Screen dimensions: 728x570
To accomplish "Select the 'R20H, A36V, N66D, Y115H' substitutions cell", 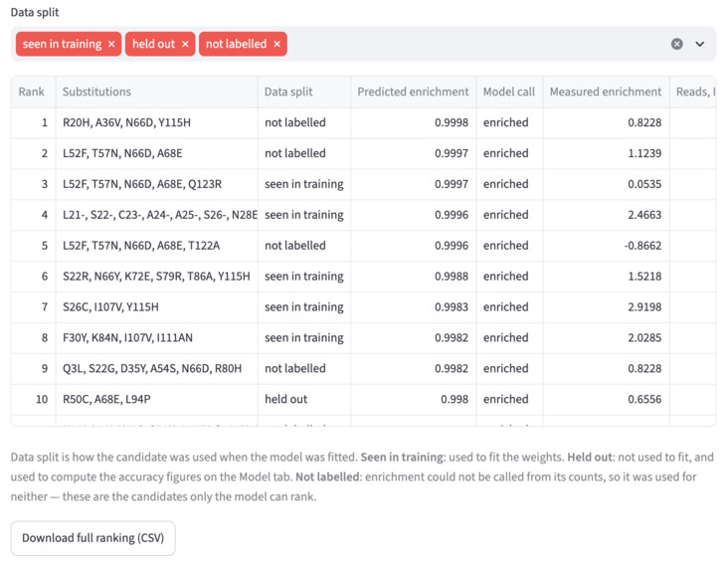I will [157, 122].
